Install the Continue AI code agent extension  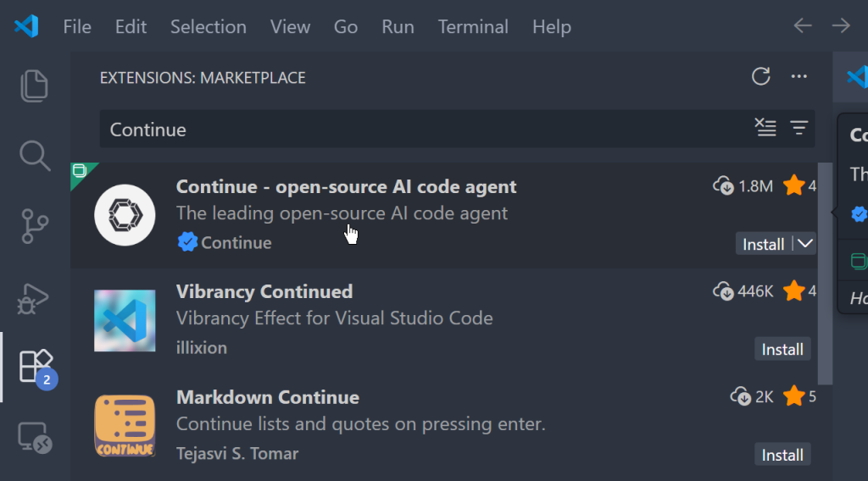[763, 244]
